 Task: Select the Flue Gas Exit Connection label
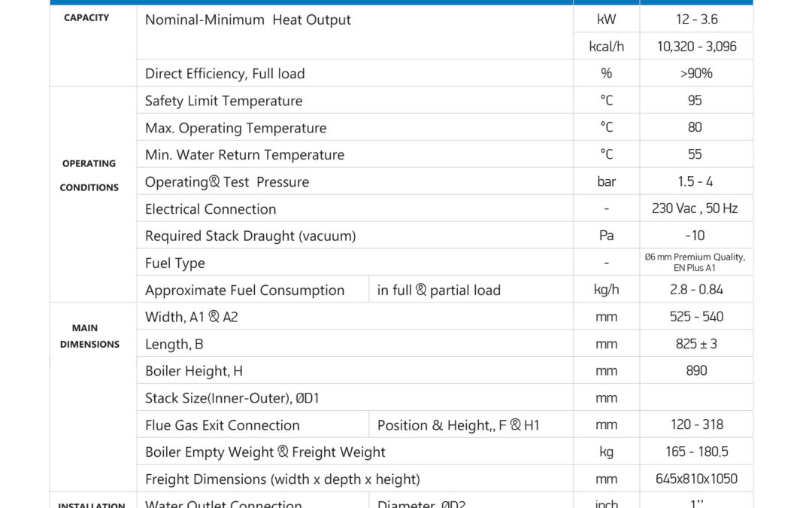(222, 425)
